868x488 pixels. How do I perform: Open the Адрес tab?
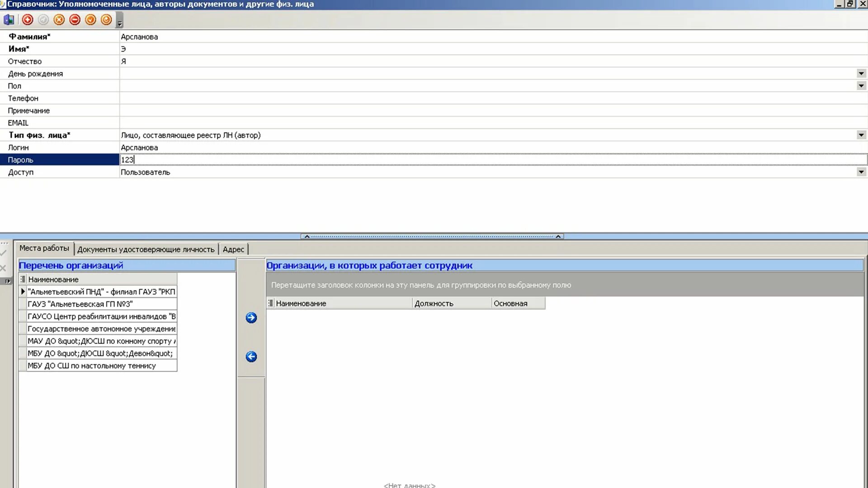[233, 249]
